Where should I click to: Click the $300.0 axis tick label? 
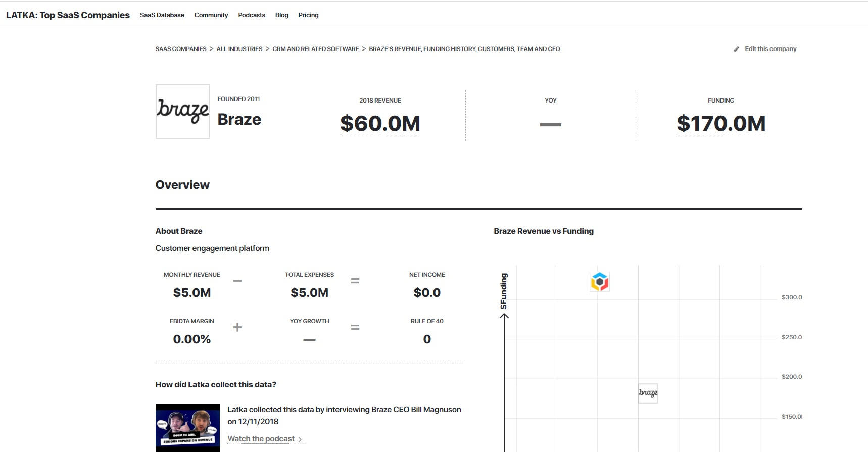pyautogui.click(x=792, y=297)
